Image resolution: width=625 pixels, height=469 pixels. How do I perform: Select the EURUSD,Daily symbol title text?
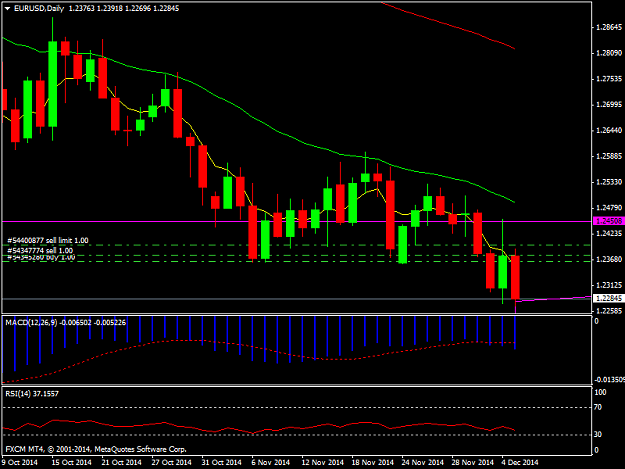coord(39,8)
